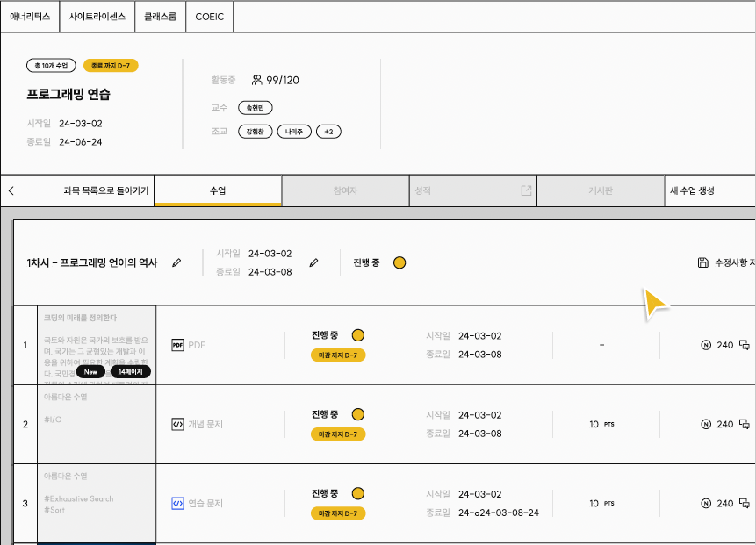Select assistant tag 강힘찬
The width and height of the screenshot is (756, 545).
255,132
